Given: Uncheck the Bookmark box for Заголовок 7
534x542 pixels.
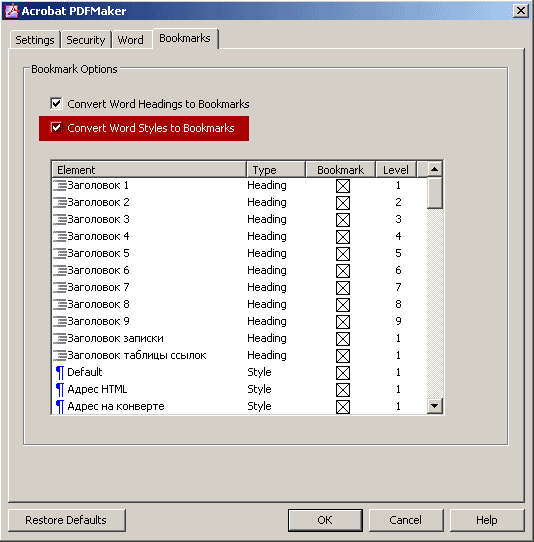Looking at the screenshot, I should [343, 288].
